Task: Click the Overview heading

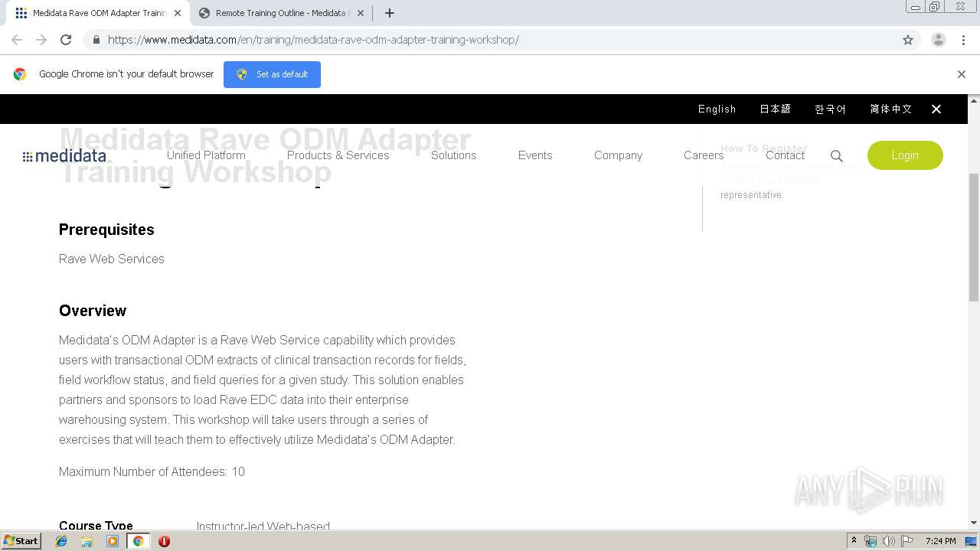Action: pyautogui.click(x=93, y=311)
